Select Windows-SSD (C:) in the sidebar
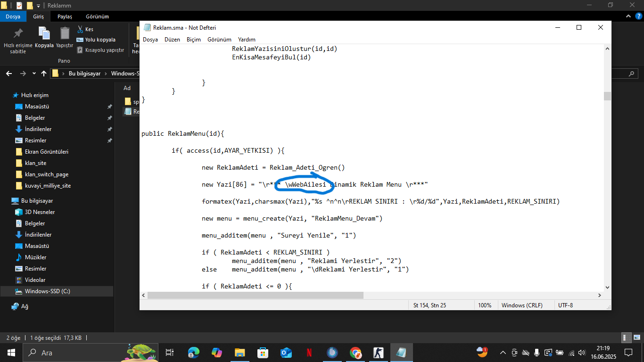Screen dimensions: 644x362 [x=57, y=291]
